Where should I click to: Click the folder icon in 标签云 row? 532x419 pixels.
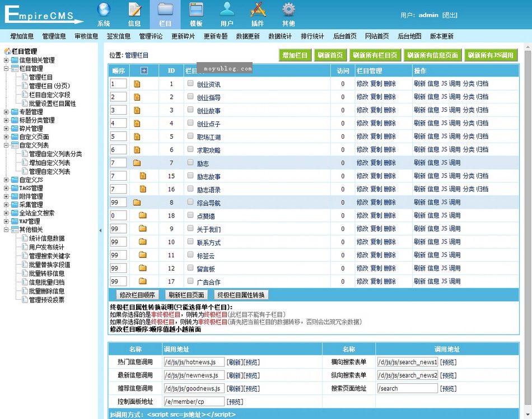[x=143, y=255]
